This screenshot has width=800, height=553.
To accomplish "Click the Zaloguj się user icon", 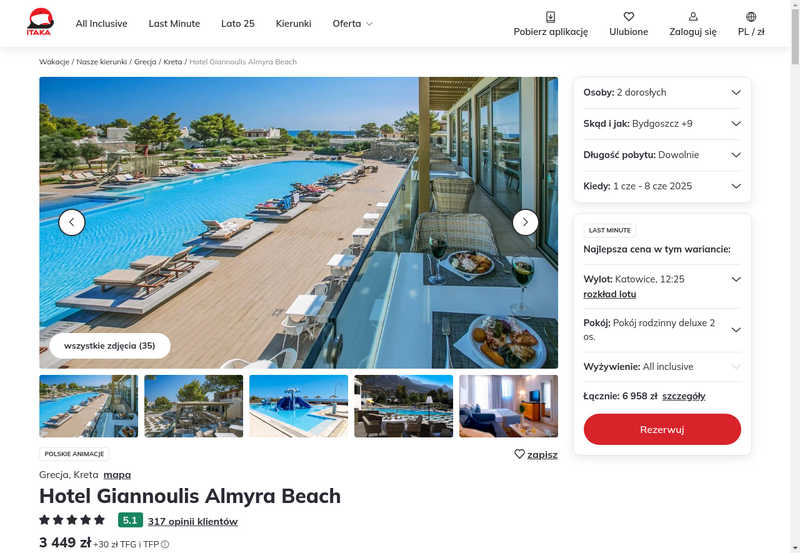I will coord(693,17).
